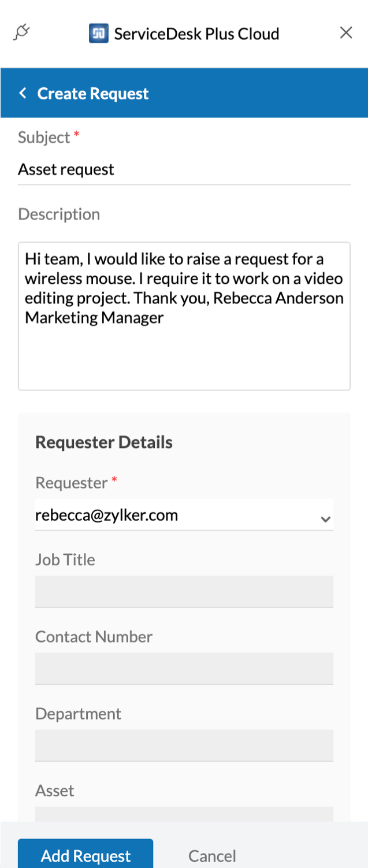The image size is (368, 868).
Task: Submit with the Add Request button
Action: (x=86, y=855)
